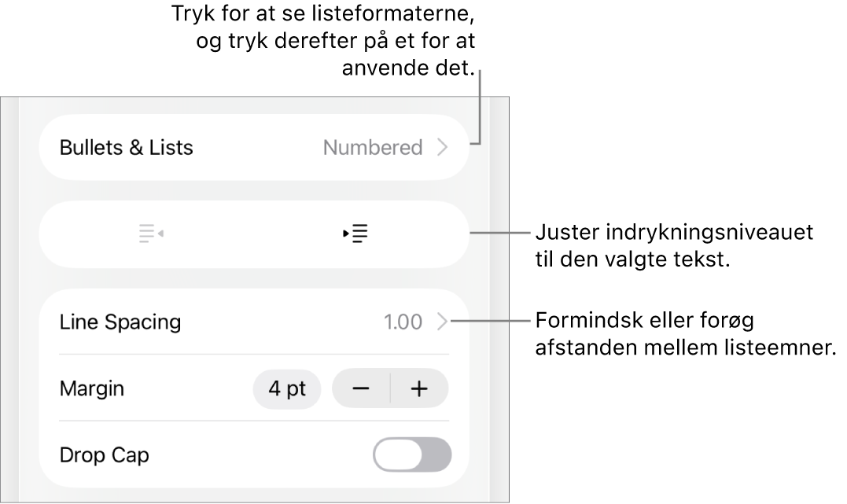The image size is (847, 504).
Task: Tap the Line Spacing label
Action: [120, 322]
